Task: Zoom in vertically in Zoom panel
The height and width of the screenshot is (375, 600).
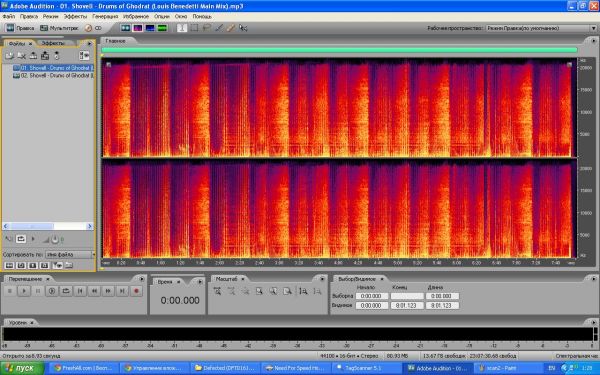Action: point(303,292)
